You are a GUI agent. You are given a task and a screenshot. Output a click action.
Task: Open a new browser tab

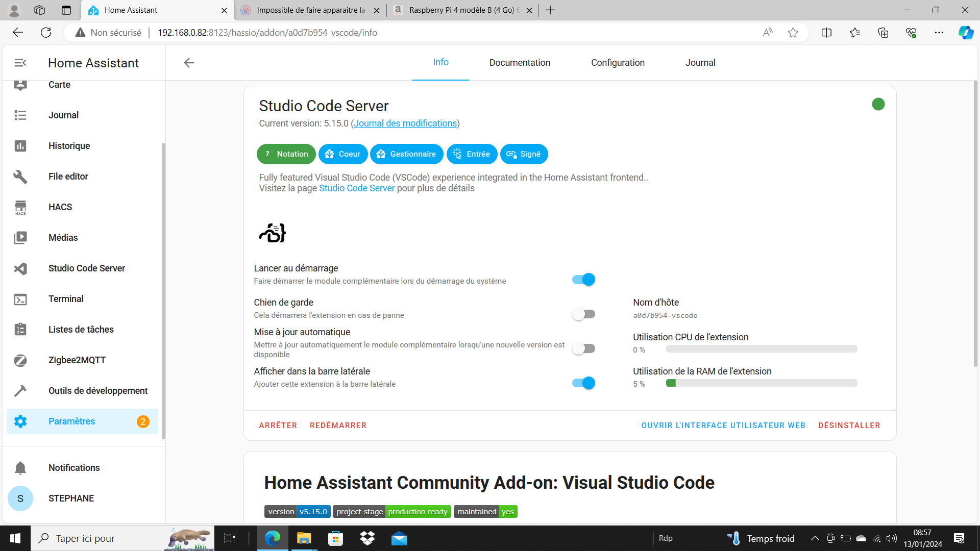(550, 10)
